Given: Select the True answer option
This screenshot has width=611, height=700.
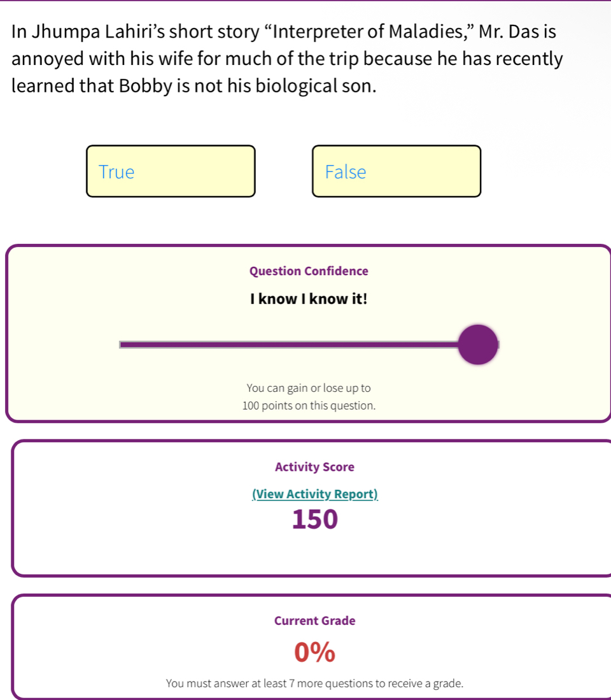Looking at the screenshot, I should [x=171, y=171].
